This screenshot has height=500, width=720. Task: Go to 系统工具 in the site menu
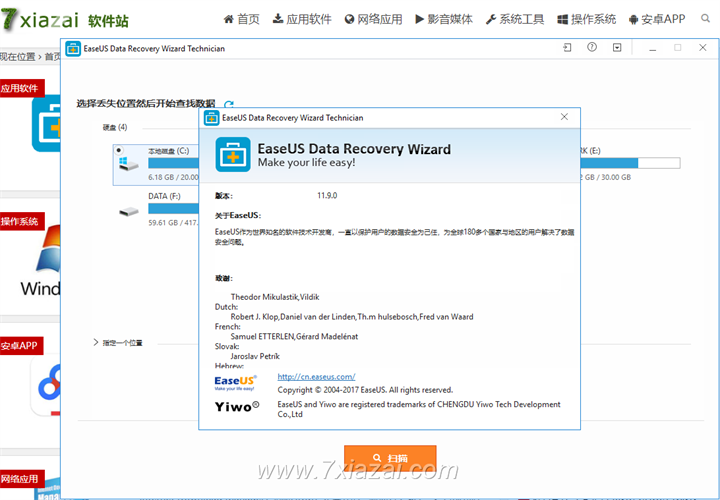coord(514,19)
